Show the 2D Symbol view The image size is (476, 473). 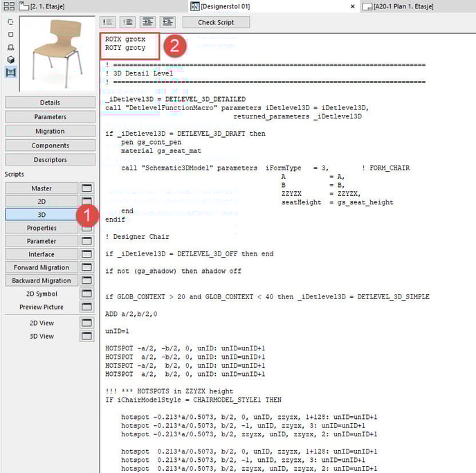point(42,294)
